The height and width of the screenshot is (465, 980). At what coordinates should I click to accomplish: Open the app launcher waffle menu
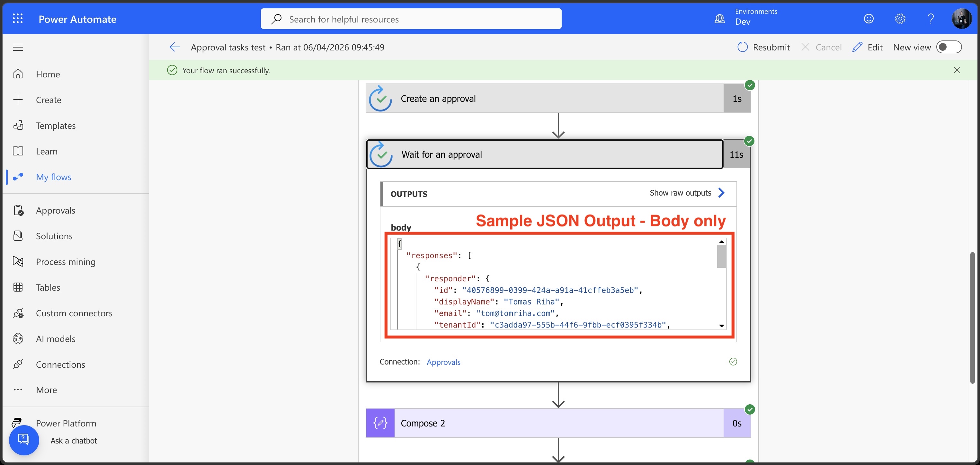coord(17,18)
